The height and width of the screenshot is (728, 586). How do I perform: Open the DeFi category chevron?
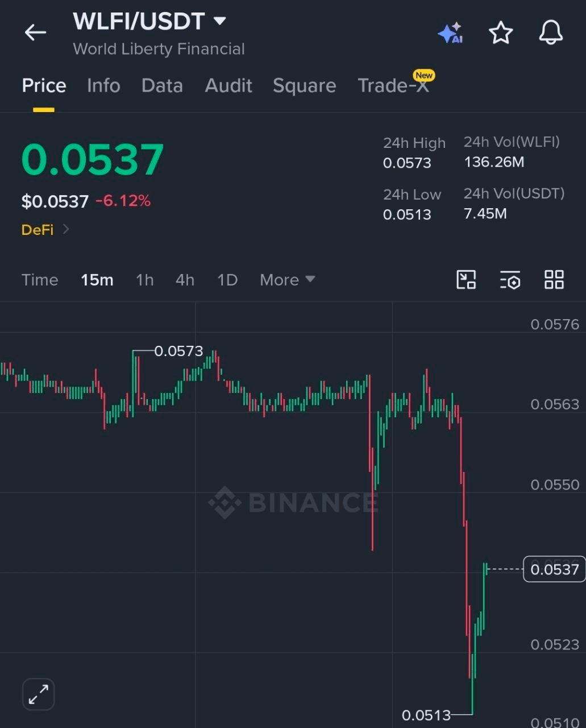66,229
